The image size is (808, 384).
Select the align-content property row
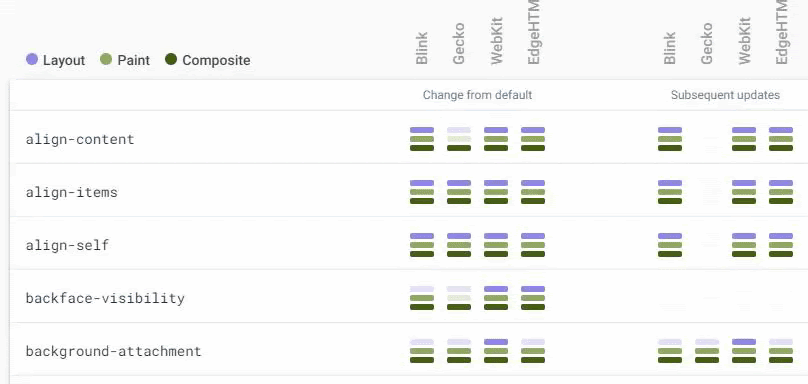click(409, 138)
